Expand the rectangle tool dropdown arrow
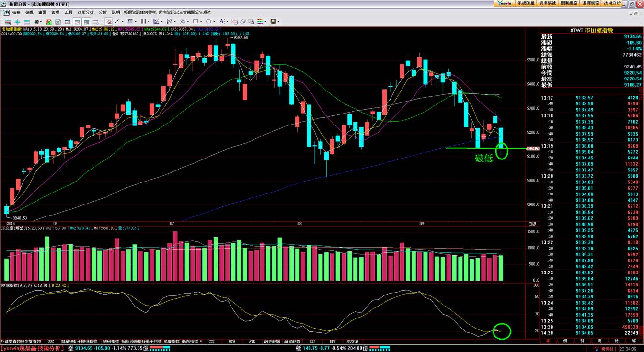The image size is (644, 352). 201,22
